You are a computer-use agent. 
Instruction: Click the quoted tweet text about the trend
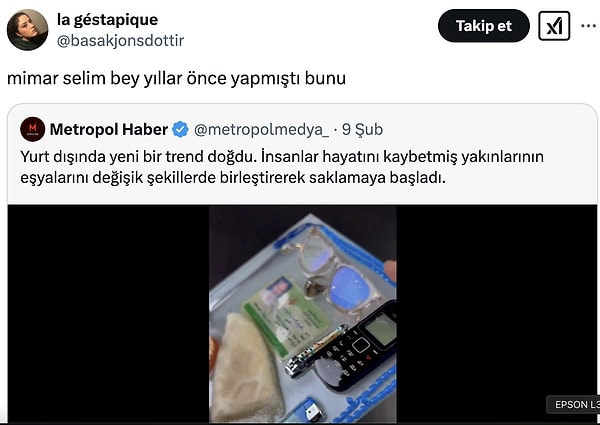pyautogui.click(x=282, y=167)
